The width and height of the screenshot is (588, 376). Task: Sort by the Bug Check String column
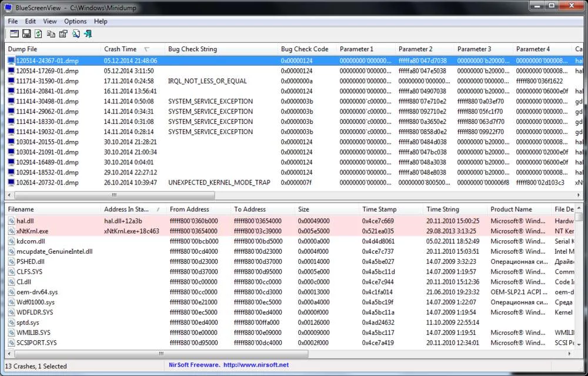pos(192,49)
